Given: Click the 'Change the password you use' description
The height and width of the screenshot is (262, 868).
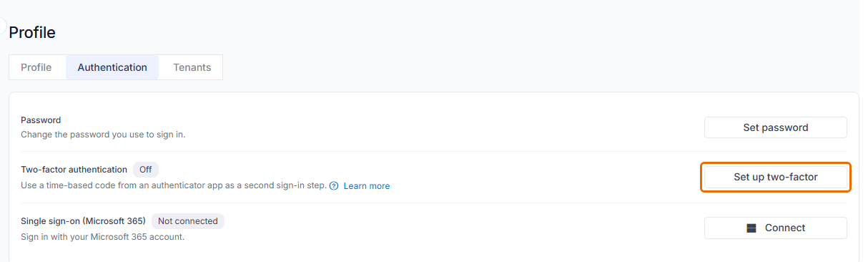Looking at the screenshot, I should 103,134.
